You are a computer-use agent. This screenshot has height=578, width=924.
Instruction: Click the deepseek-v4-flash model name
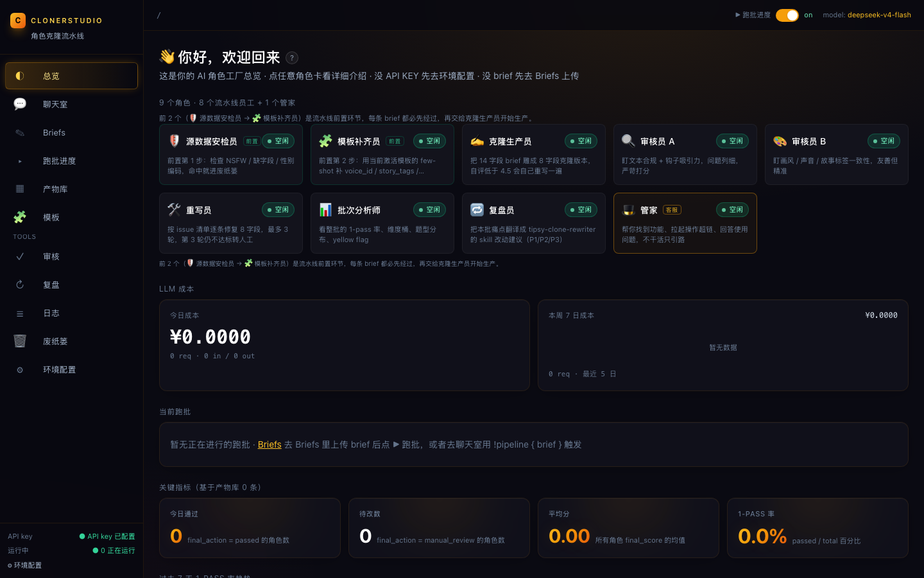[x=879, y=15]
